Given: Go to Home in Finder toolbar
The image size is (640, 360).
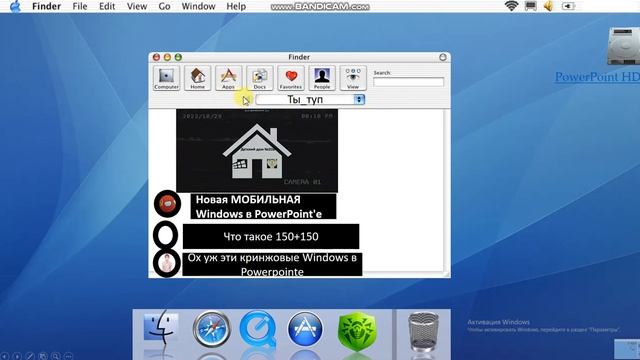Looking at the screenshot, I should 198,78.
